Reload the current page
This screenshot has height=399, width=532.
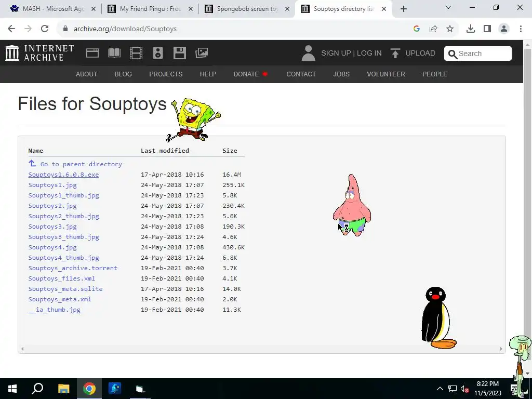pos(45,29)
